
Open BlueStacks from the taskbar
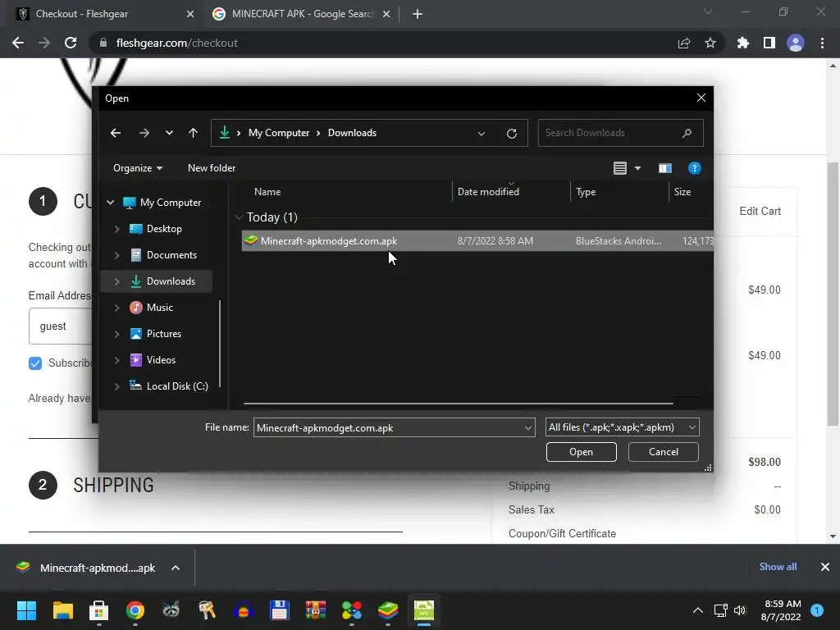[388, 610]
